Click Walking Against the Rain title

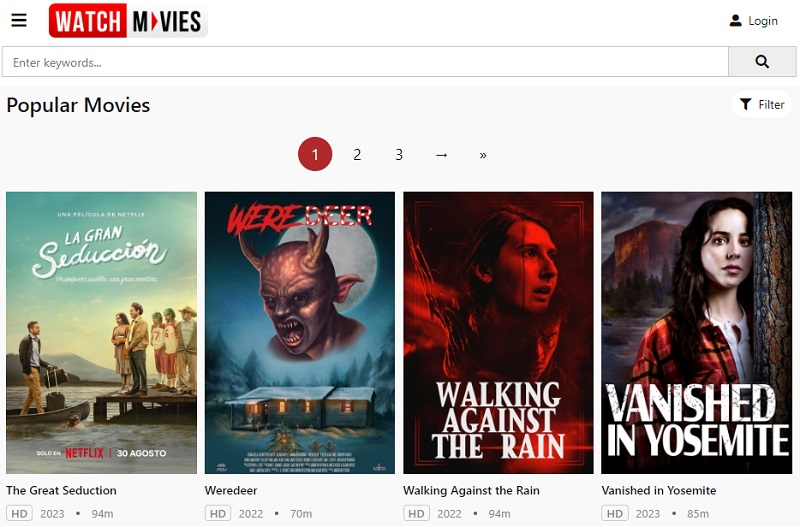point(471,490)
